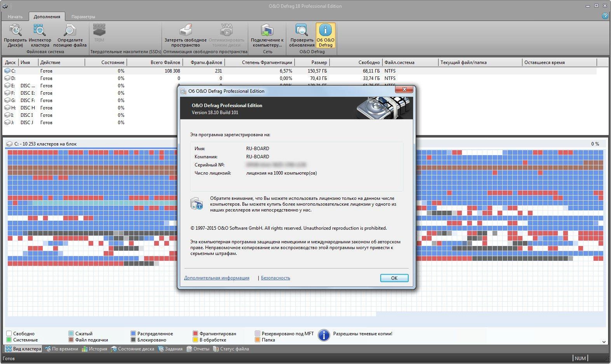The image size is (611, 364).
Task: Sort by the Свободно column header
Action: [x=356, y=62]
